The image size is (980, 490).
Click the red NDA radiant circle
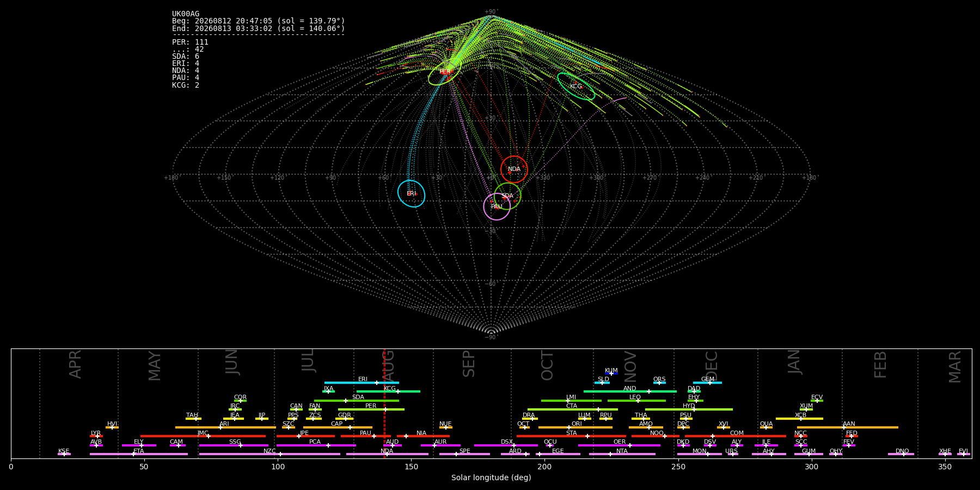(514, 169)
